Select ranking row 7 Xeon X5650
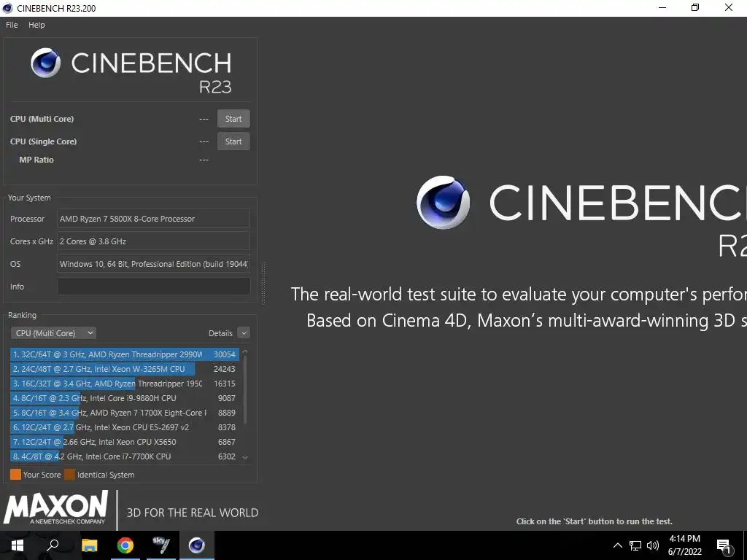Image resolution: width=747 pixels, height=560 pixels. tap(124, 442)
